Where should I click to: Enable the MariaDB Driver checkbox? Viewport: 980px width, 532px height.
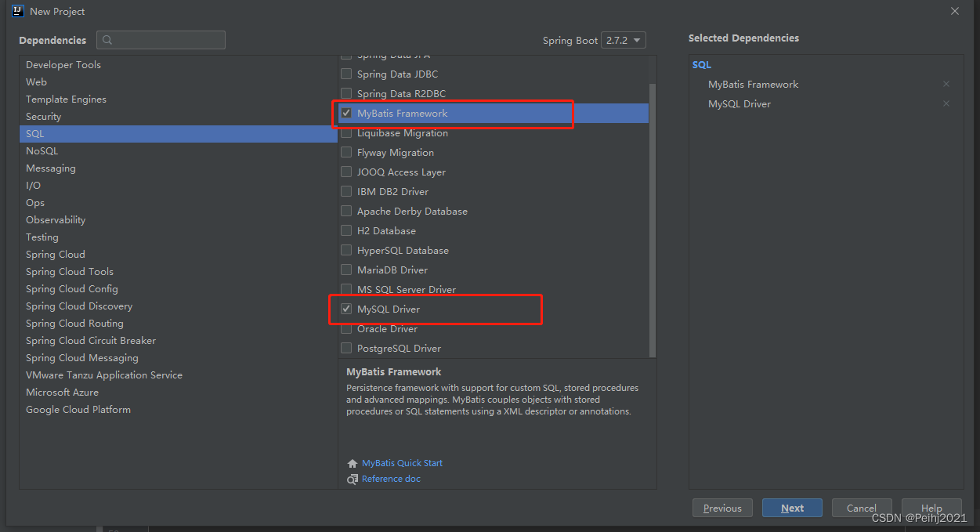(346, 270)
